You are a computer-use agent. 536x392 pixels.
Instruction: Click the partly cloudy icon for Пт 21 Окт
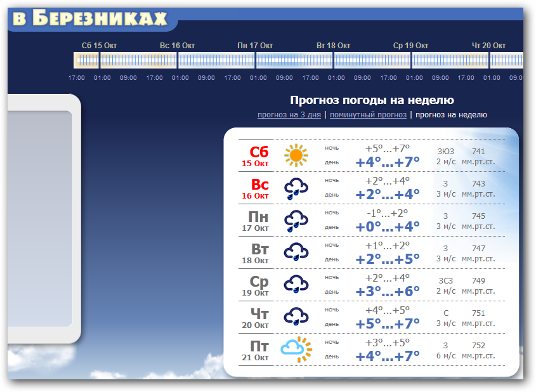(296, 349)
